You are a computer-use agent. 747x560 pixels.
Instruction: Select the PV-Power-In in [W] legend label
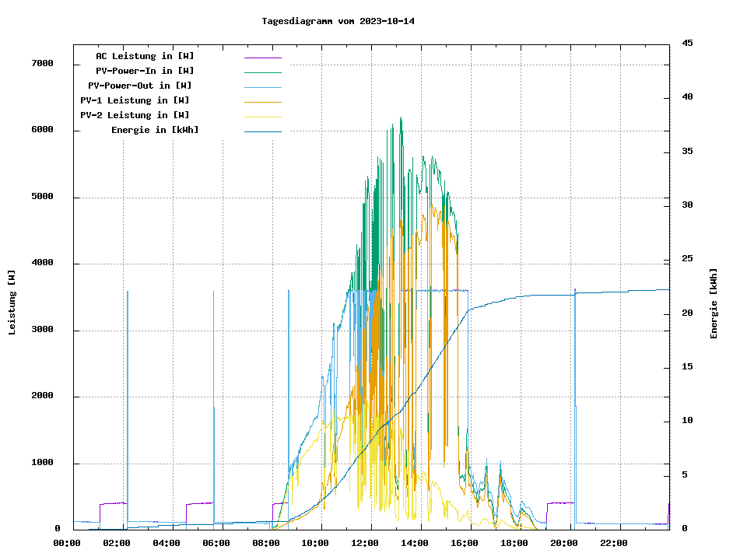(150, 71)
